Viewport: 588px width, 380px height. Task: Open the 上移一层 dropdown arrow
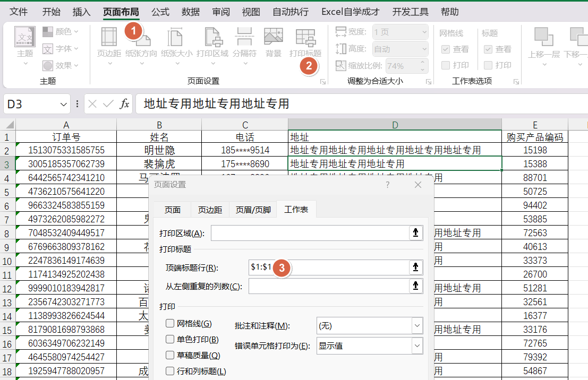point(544,64)
